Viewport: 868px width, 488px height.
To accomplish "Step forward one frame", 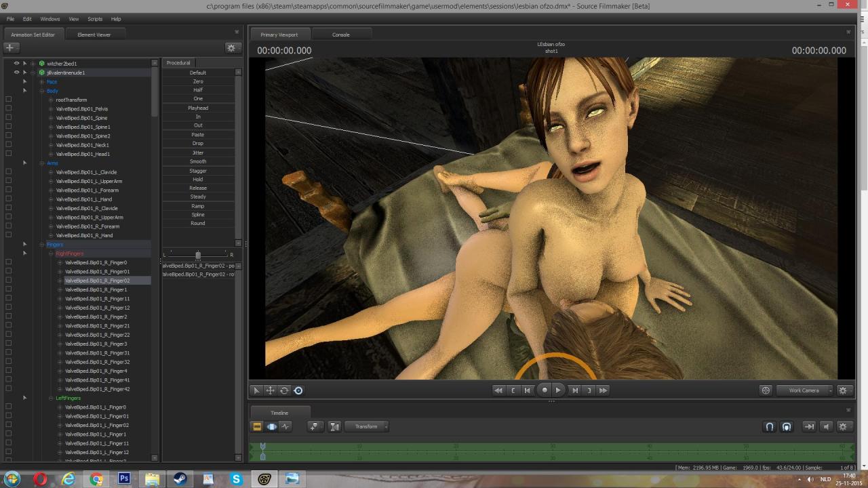I will 574,390.
